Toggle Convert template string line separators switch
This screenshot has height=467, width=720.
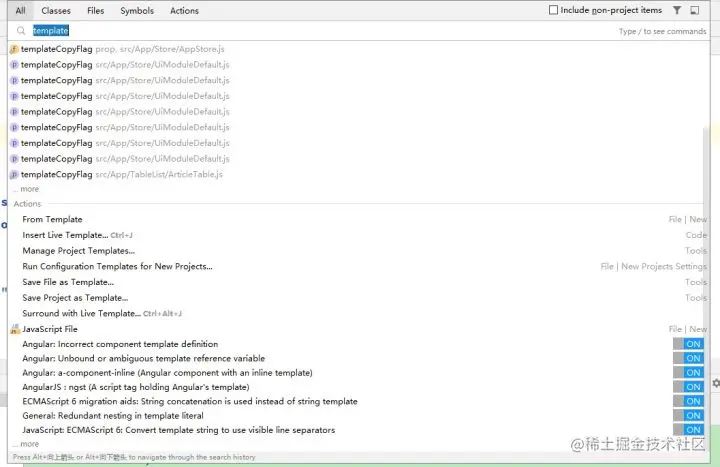point(688,430)
